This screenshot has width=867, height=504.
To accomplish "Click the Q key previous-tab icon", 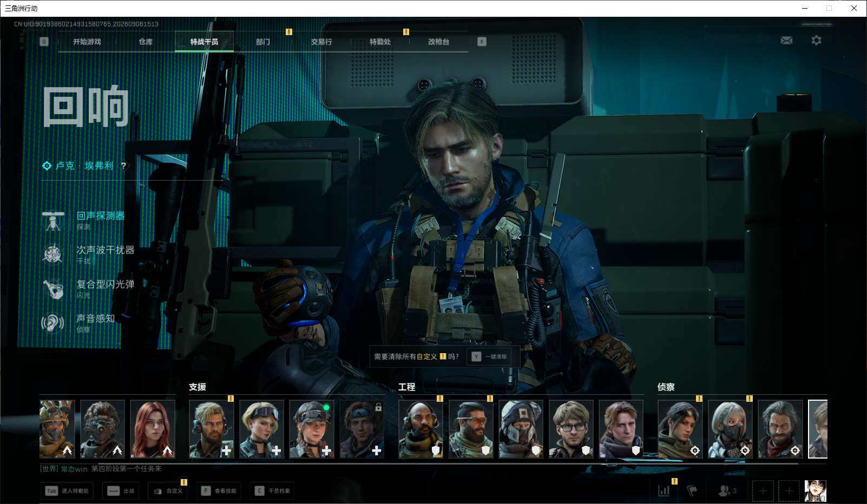I will tap(44, 42).
